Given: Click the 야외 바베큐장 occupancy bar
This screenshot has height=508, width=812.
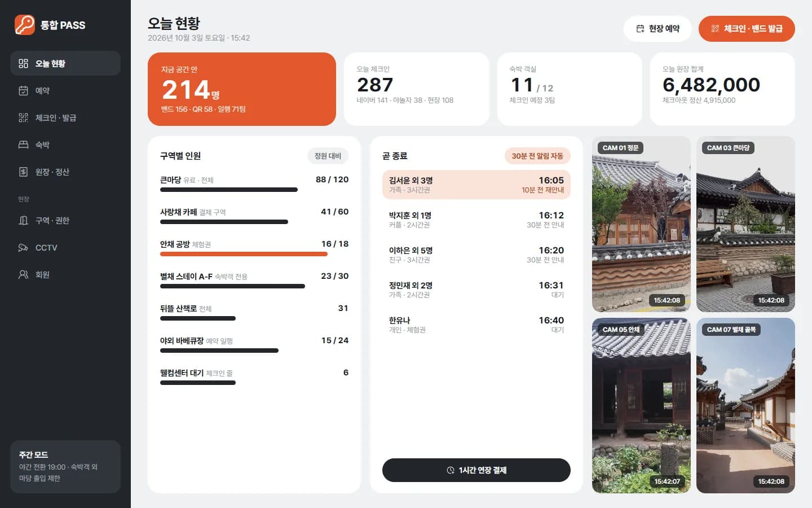Looking at the screenshot, I should (219, 351).
